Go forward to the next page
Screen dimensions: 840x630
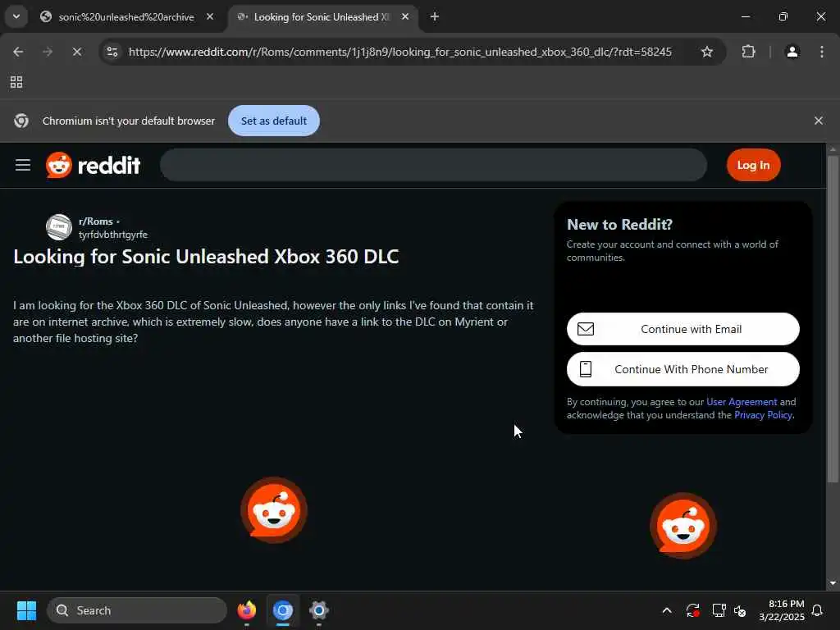tap(48, 52)
